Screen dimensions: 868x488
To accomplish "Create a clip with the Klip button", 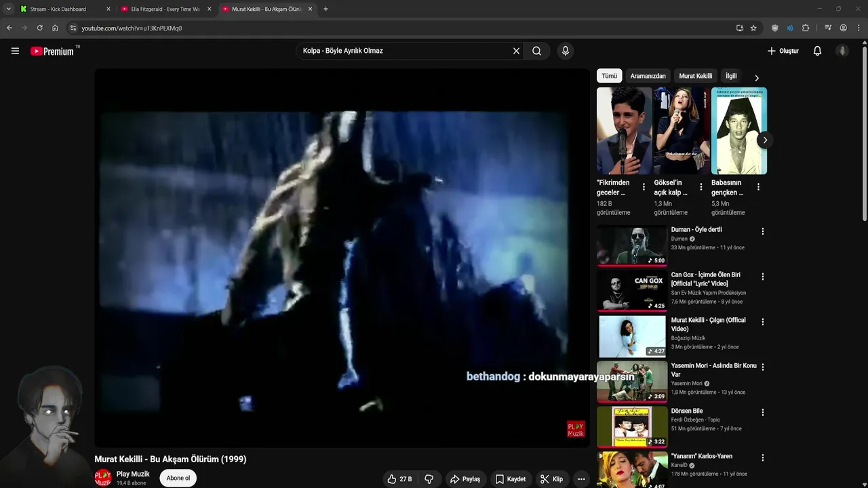I will [x=551, y=479].
